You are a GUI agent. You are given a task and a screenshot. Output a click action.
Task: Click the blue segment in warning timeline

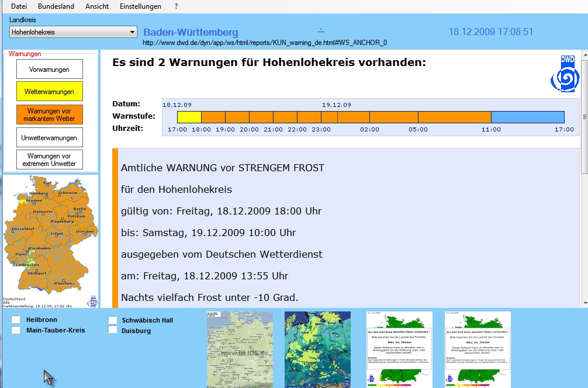(x=527, y=117)
